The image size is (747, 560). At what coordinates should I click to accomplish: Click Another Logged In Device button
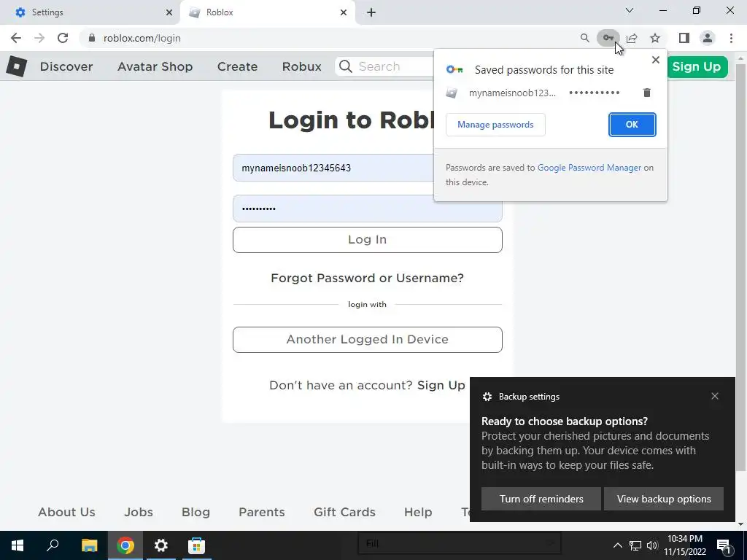coord(368,340)
